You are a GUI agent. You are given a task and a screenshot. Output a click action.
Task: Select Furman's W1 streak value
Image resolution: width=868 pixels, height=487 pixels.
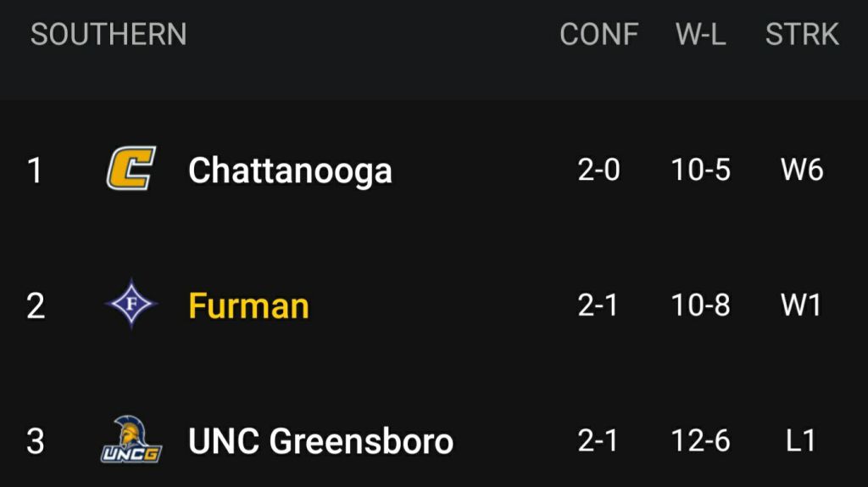(x=801, y=305)
